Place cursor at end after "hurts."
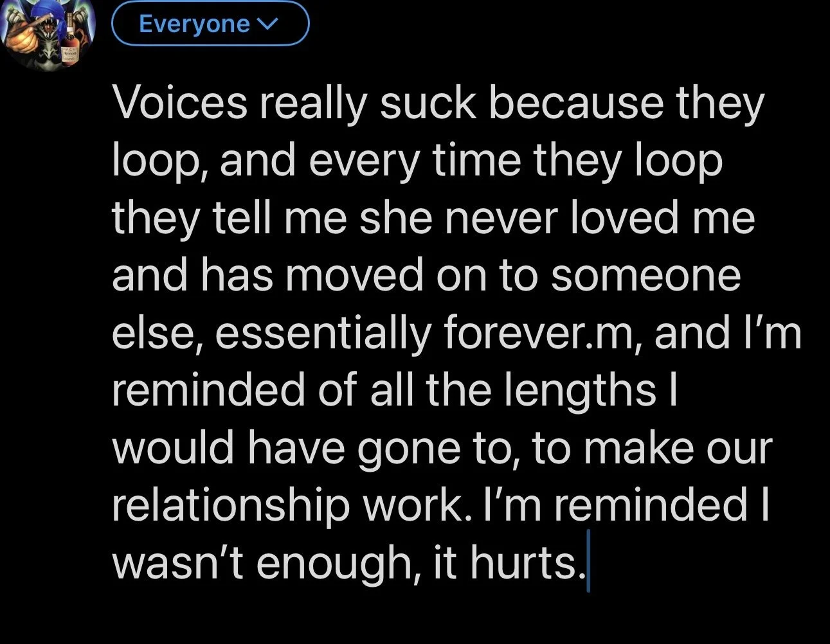 click(x=587, y=563)
